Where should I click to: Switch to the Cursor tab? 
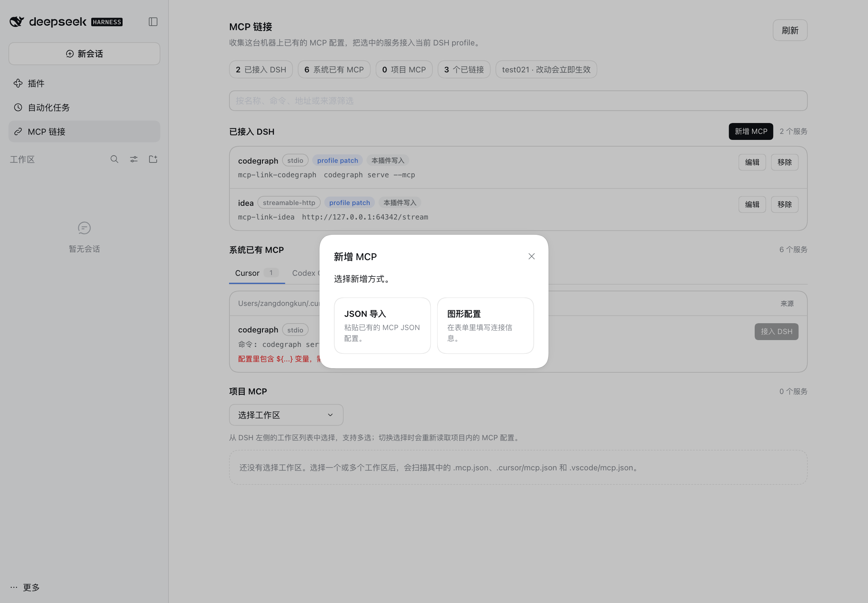coord(257,273)
